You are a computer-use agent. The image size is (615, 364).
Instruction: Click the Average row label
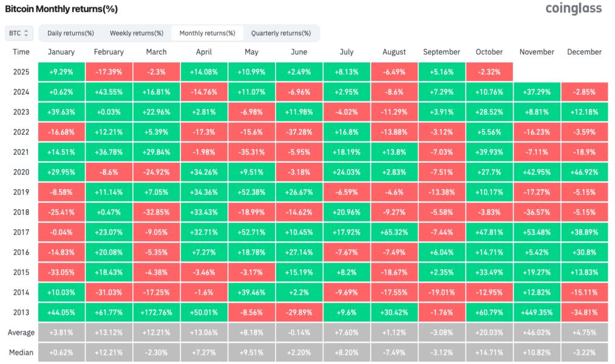(x=21, y=332)
